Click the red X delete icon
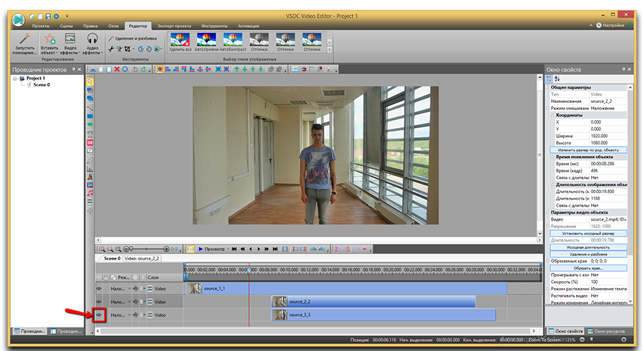Viewport: 644px width, 351px height. [x=117, y=69]
